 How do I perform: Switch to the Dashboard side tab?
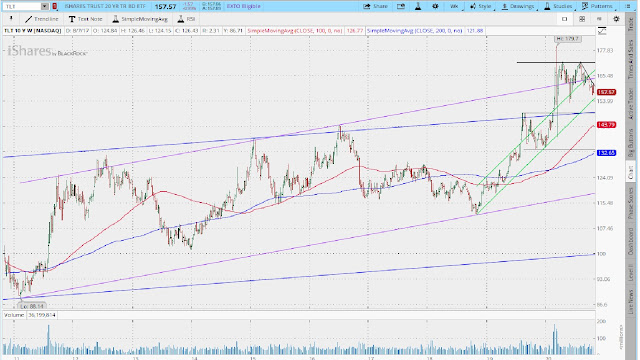click(631, 242)
